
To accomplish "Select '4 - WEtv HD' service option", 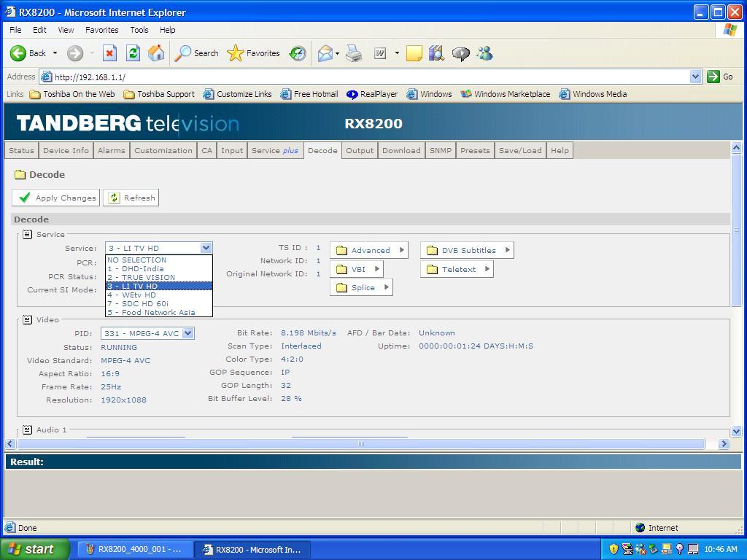I will 132,295.
